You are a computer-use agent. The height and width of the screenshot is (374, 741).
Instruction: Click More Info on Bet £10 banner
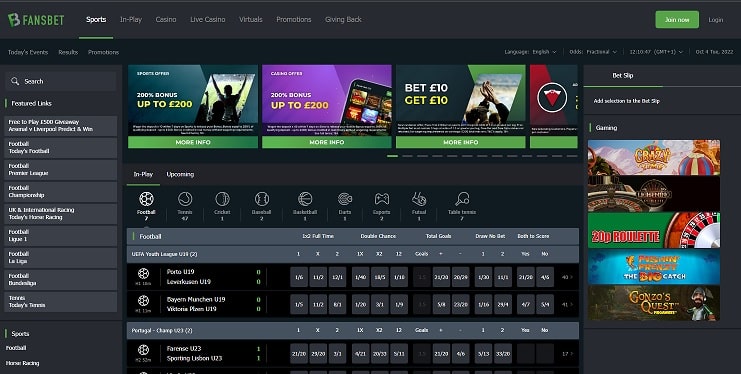tap(461, 142)
